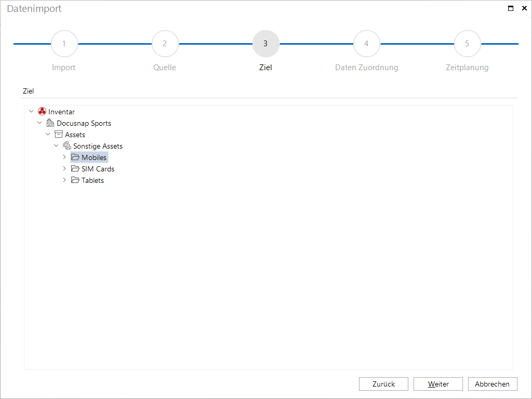Select the Sonstige Assets tree label
The image size is (532, 399).
[98, 146]
